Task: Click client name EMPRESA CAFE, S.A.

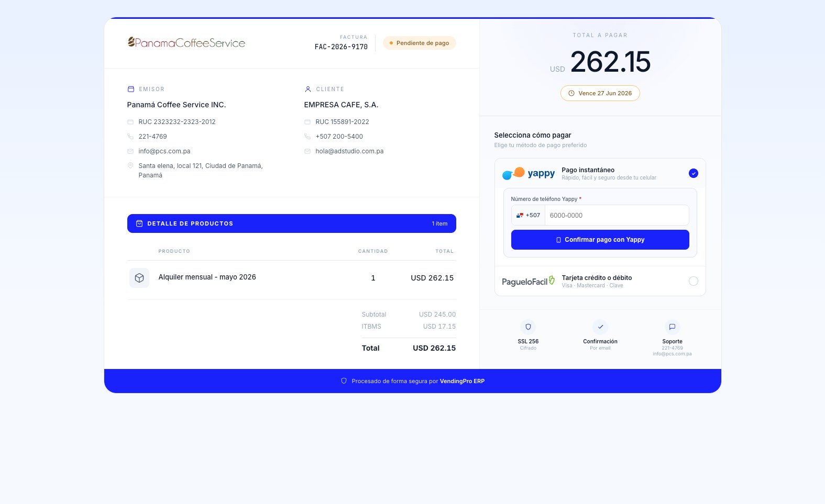Action: [x=341, y=105]
